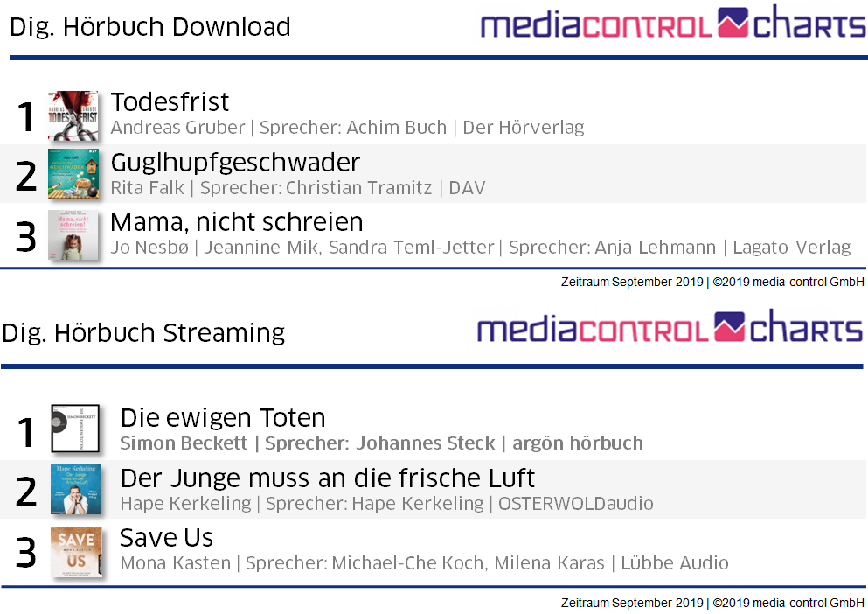868x614 pixels.
Task: Click Der Junge muss an die frische Luft cover
Action: 75,489
